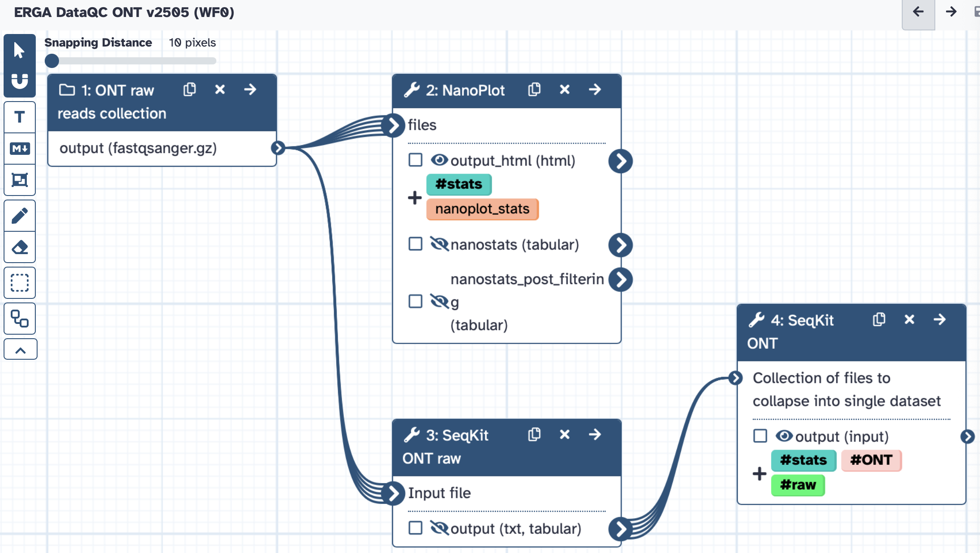Toggle hidden eye for nanostats_post_filtering
The height and width of the screenshot is (553, 980).
click(x=439, y=301)
